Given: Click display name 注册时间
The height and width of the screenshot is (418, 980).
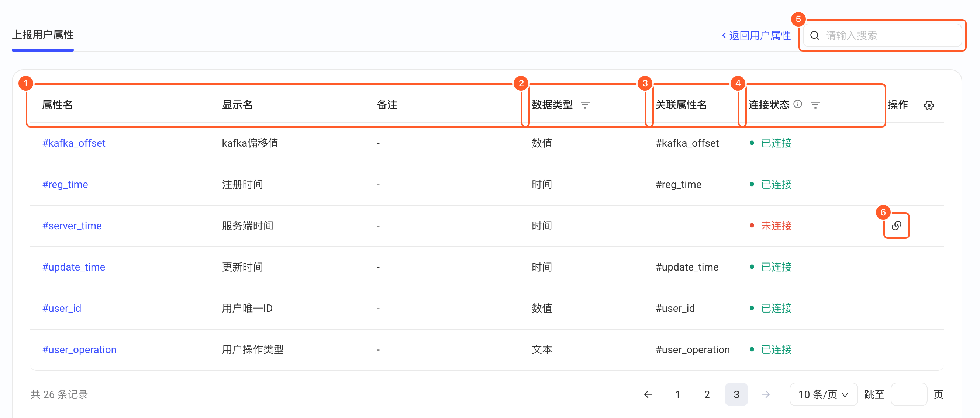Looking at the screenshot, I should pos(243,185).
